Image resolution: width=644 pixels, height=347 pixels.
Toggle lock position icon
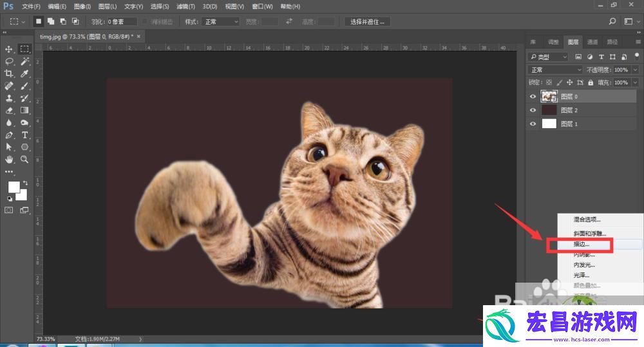tap(570, 82)
